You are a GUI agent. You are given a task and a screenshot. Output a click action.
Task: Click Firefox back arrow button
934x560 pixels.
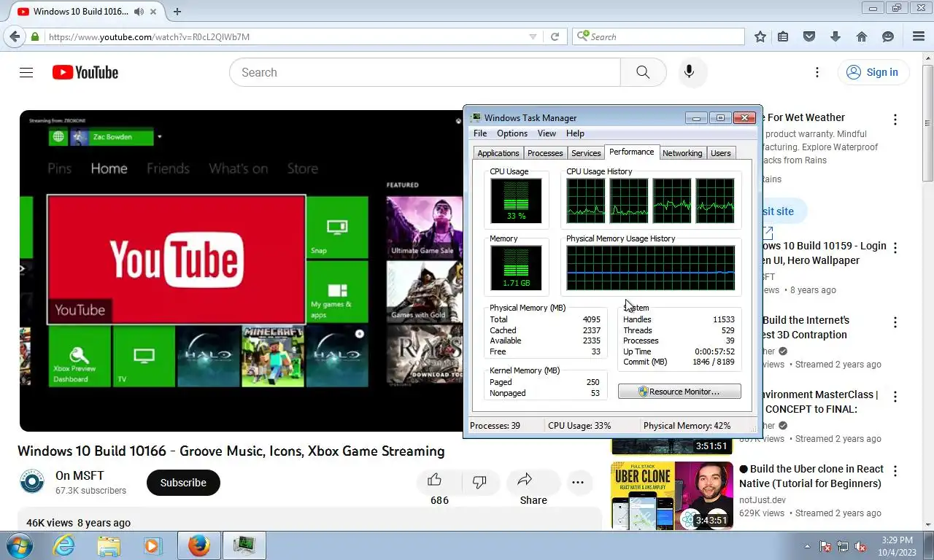pos(14,36)
